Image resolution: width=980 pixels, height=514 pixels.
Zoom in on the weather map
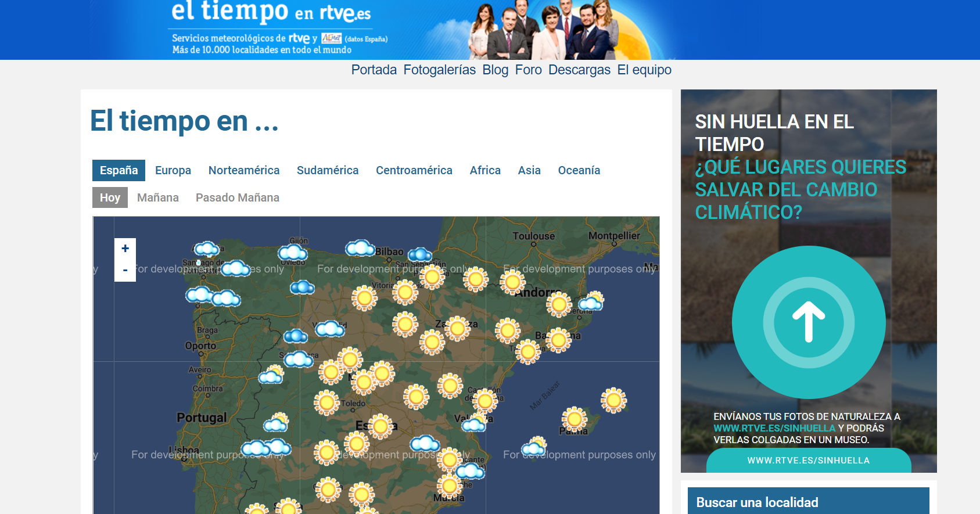(125, 249)
